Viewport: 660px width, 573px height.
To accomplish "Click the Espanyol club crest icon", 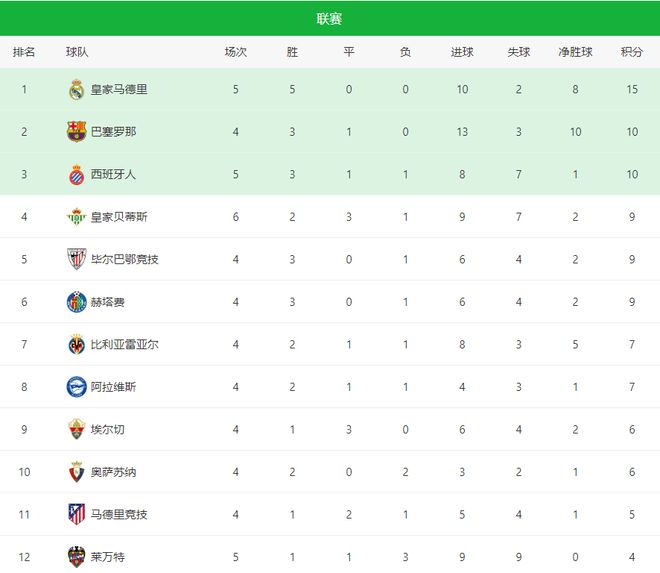I will 77,174.
